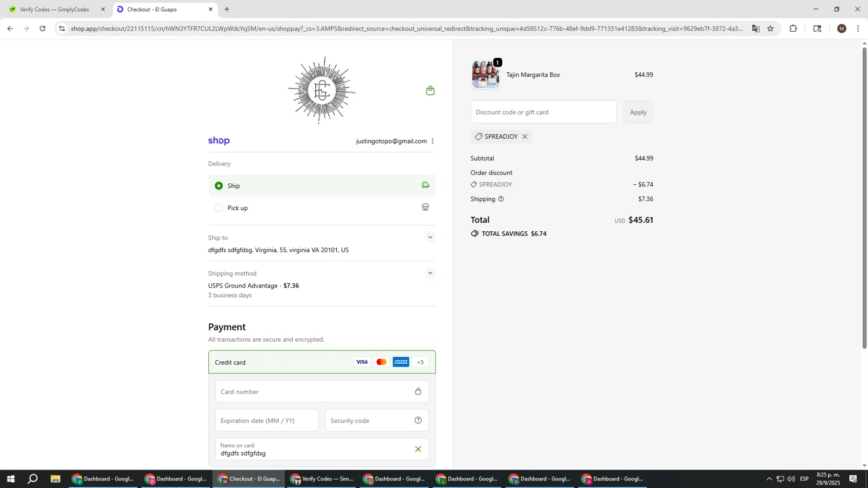This screenshot has height=488, width=868.
Task: Click the Visa card icon
Action: [x=362, y=362]
